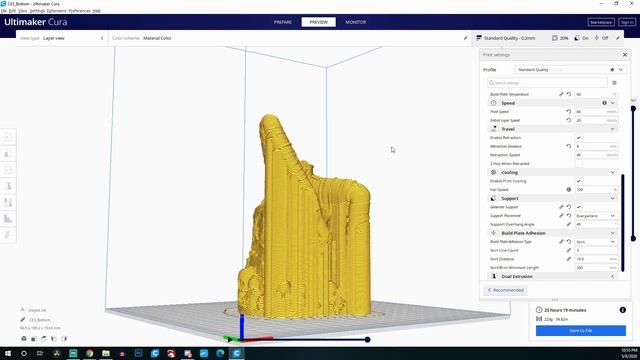Toggle the Generate Support checkbox

coord(578,207)
